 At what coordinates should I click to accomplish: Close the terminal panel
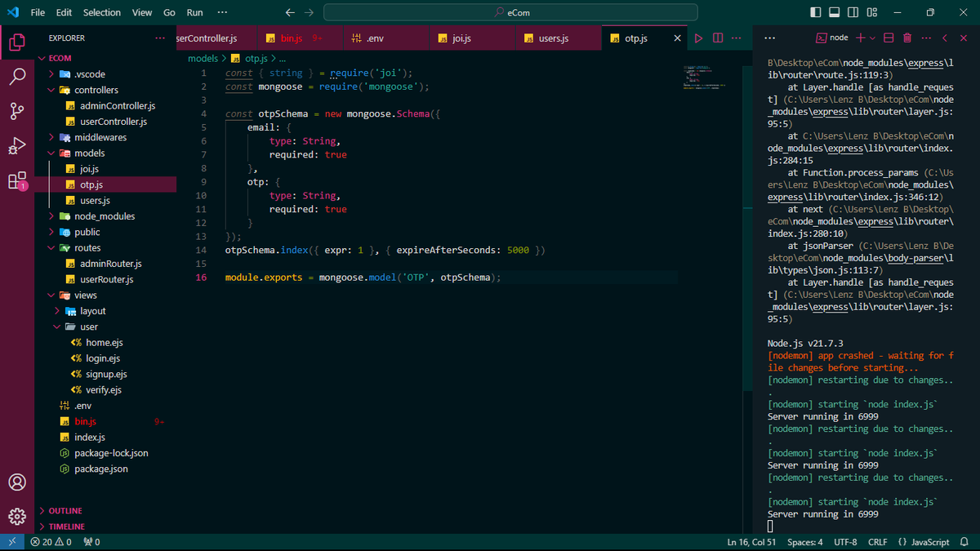coord(964,38)
